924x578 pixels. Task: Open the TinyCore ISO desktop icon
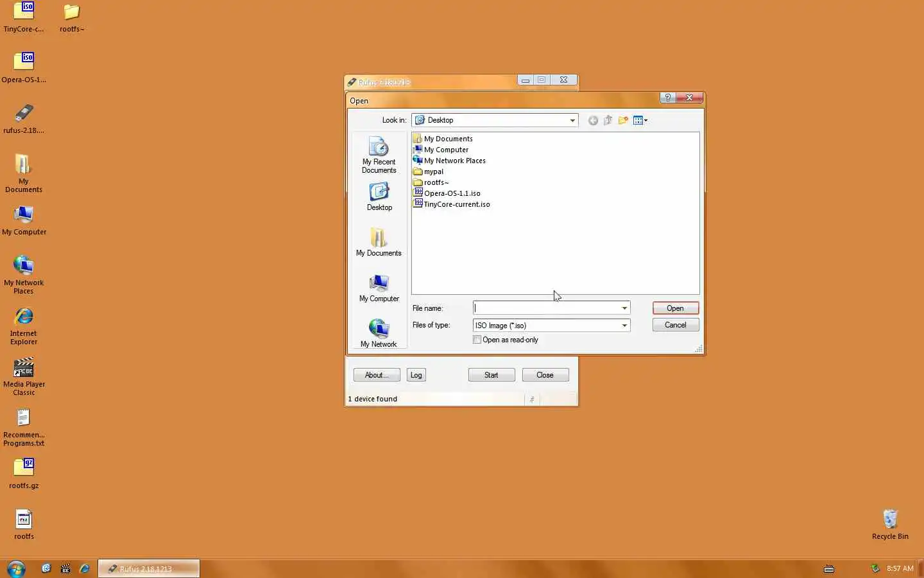pos(24,17)
